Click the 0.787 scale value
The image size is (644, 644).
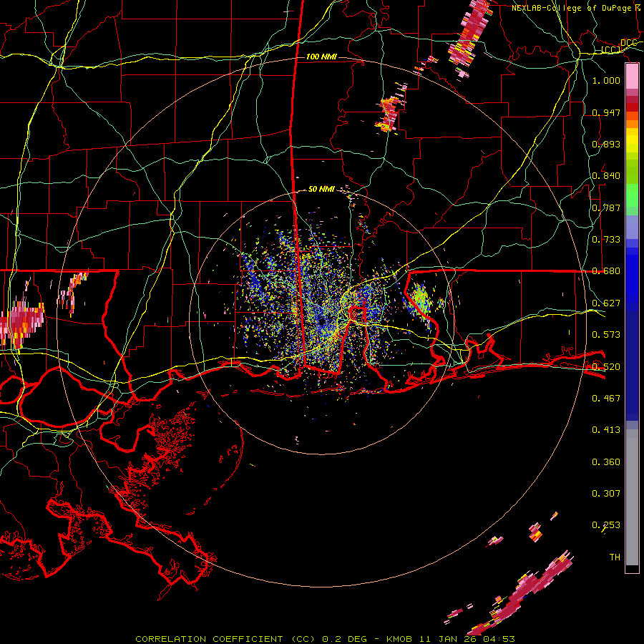click(606, 208)
